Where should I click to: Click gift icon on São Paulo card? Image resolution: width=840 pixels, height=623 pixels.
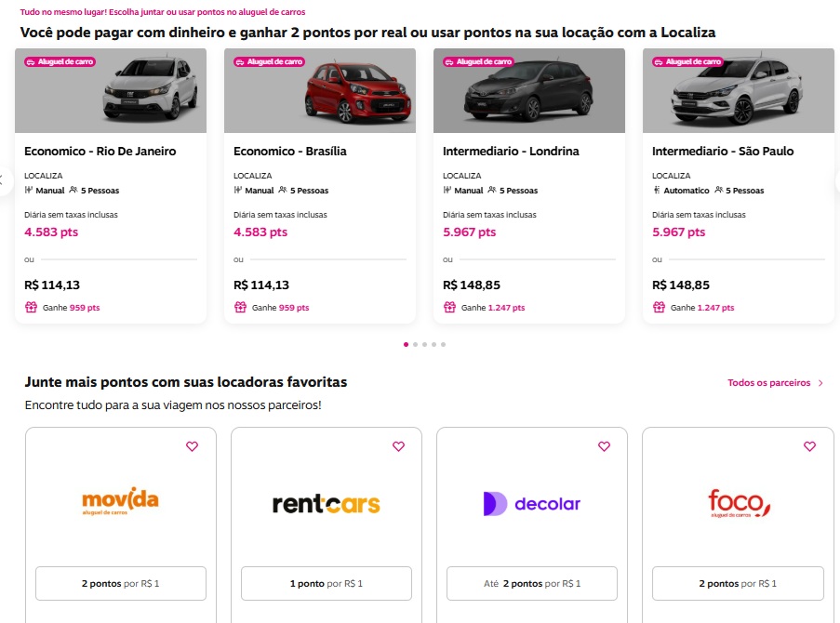[x=659, y=307]
